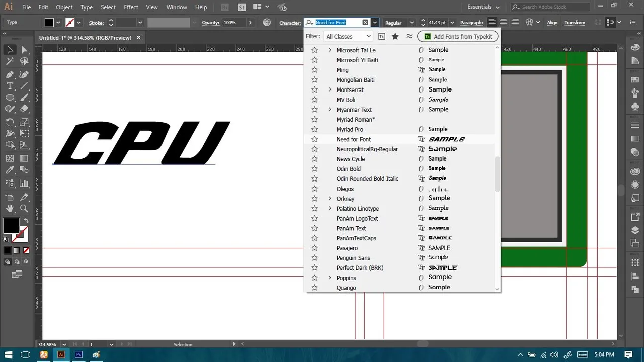The width and height of the screenshot is (644, 362).
Task: Favorite the Pasajero font star
Action: 315,248
